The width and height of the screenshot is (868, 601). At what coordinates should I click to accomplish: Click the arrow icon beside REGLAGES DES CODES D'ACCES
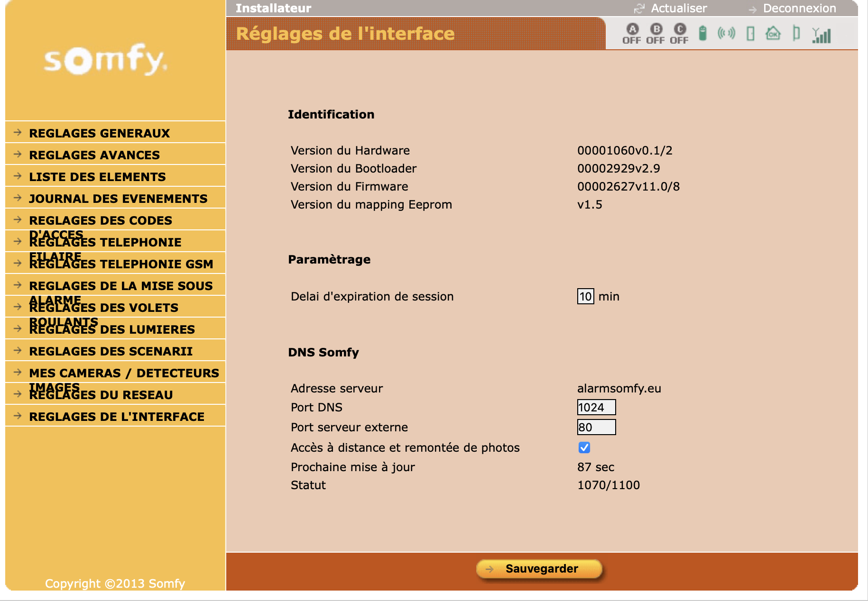coord(18,219)
